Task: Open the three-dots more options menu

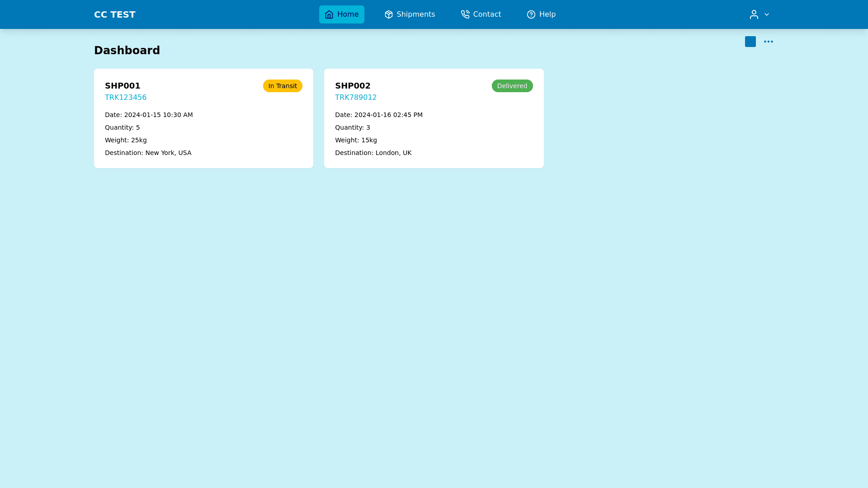Action: 769,42
